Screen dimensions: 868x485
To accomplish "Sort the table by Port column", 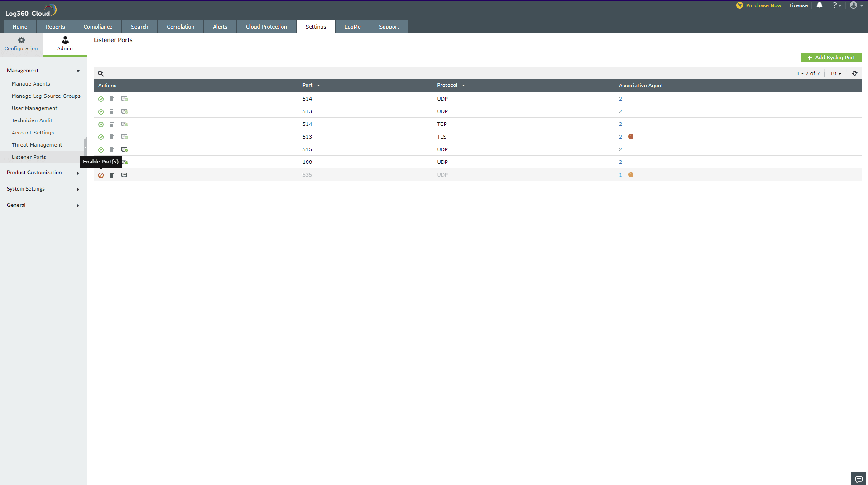I will [311, 86].
